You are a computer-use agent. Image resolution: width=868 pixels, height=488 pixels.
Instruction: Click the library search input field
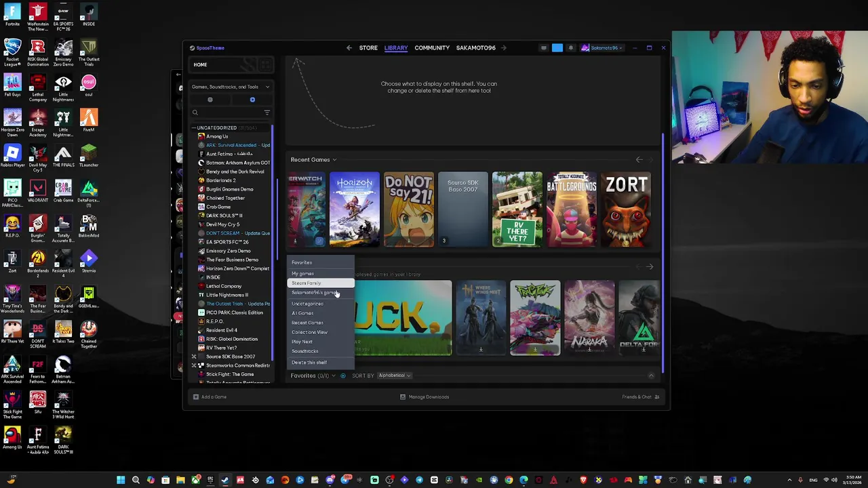click(231, 113)
